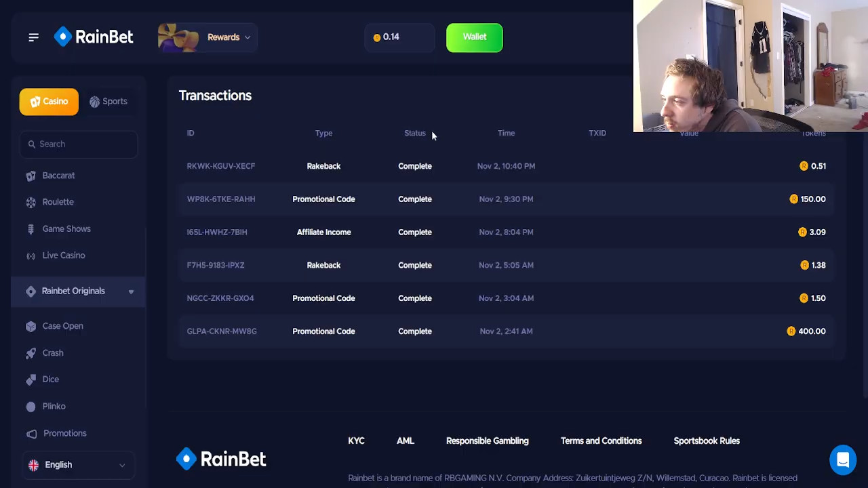Click the Promotions megaphone icon
The height and width of the screenshot is (488, 868).
coord(31,434)
